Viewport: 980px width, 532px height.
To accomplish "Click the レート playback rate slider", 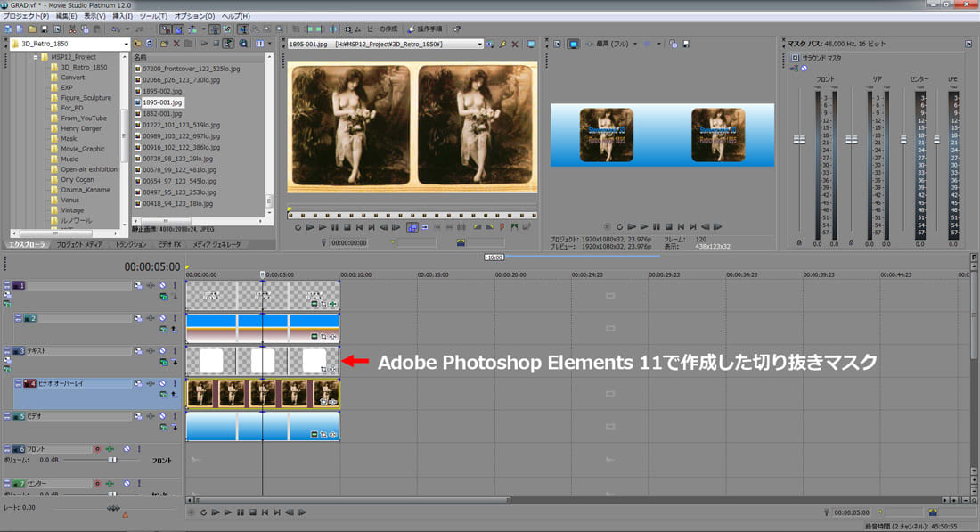I will pos(113,508).
